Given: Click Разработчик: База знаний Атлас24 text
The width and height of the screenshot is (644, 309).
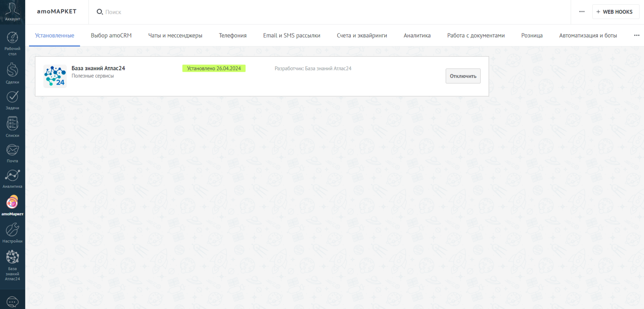Looking at the screenshot, I should [x=313, y=68].
